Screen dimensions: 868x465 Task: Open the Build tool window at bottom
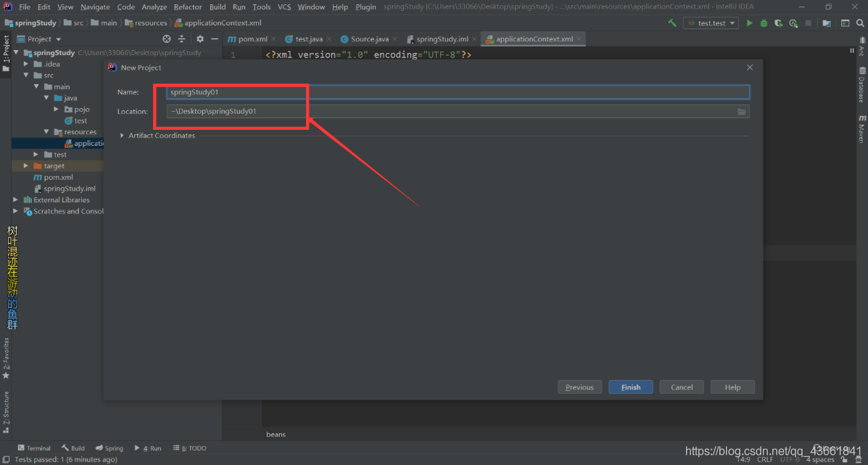73,448
